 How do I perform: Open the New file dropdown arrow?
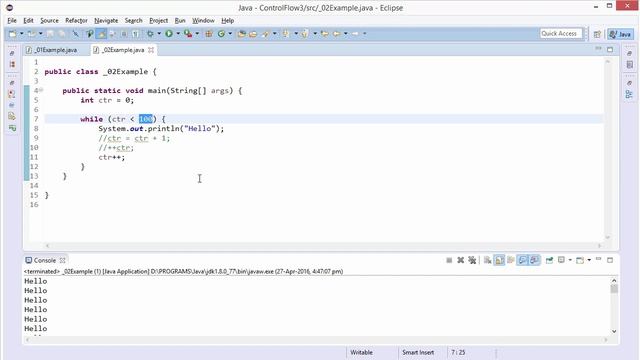coord(21,34)
